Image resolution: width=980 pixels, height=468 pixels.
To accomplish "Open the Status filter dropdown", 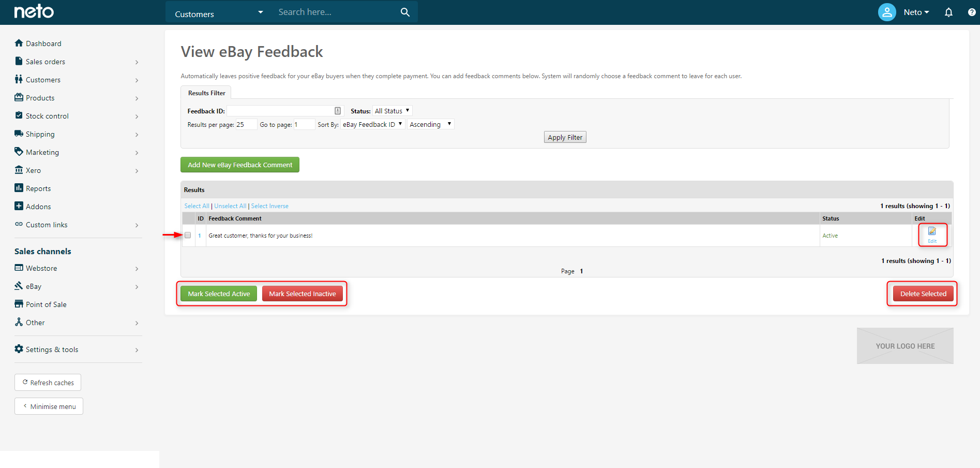I will pos(393,111).
